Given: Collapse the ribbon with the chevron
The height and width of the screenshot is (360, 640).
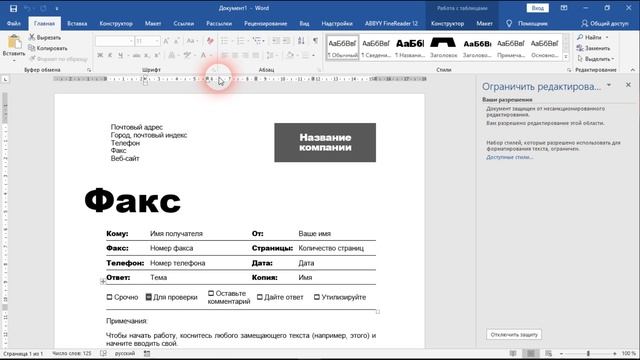Looking at the screenshot, I should tap(633, 70).
